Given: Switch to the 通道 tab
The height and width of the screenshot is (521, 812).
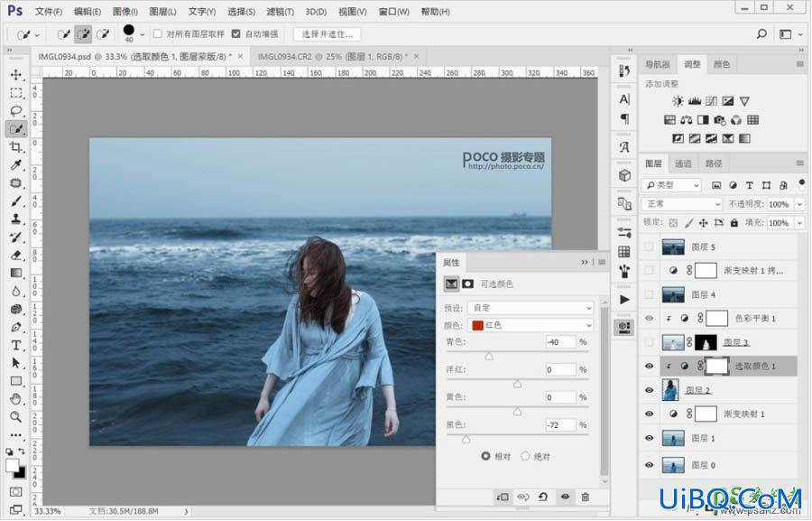Looking at the screenshot, I should tap(683, 163).
